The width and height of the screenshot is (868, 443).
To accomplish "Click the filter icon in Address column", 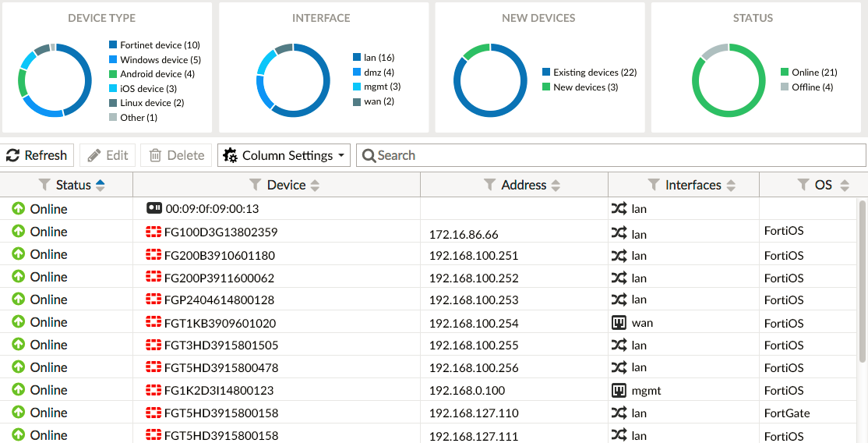I will pyautogui.click(x=490, y=185).
